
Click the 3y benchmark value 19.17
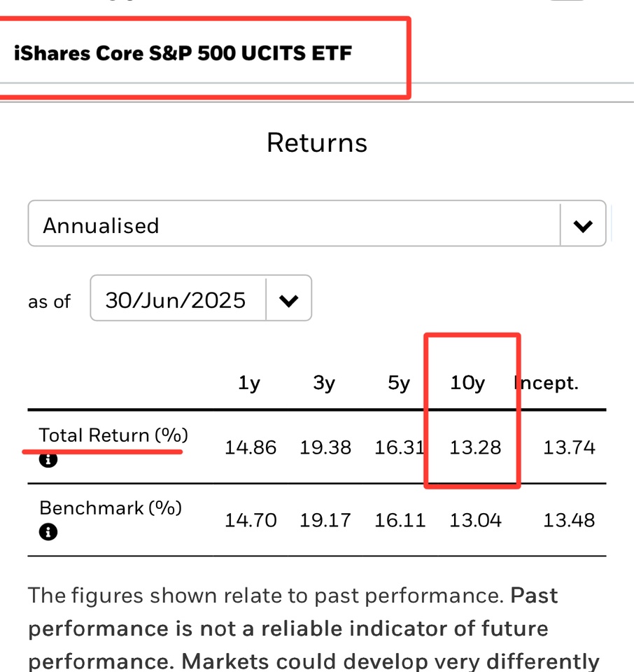[x=325, y=520]
